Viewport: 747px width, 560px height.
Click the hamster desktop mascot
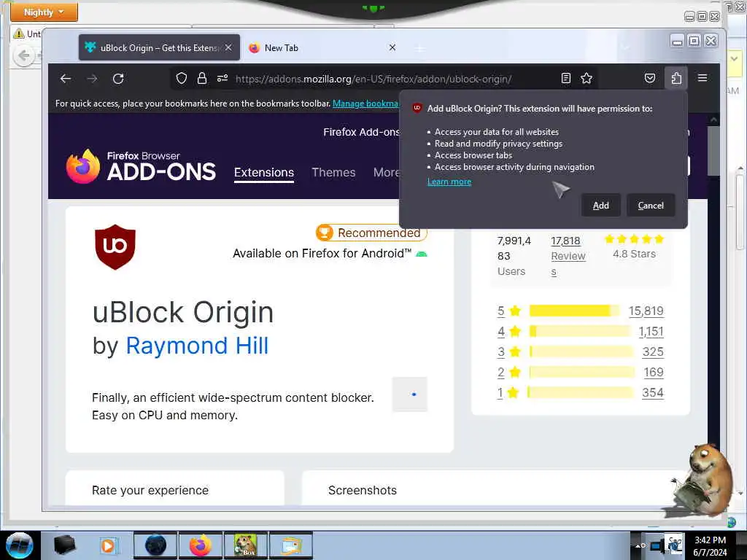coord(702,480)
